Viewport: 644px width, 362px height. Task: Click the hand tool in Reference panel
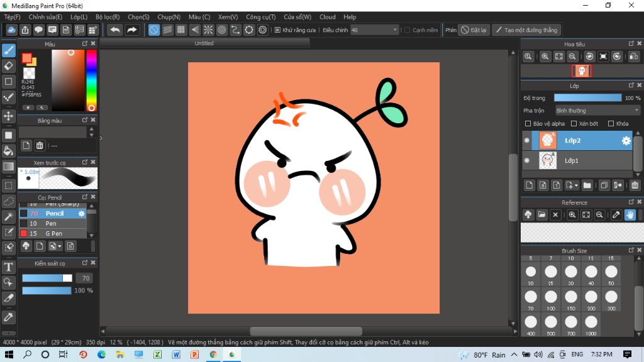[630, 215]
